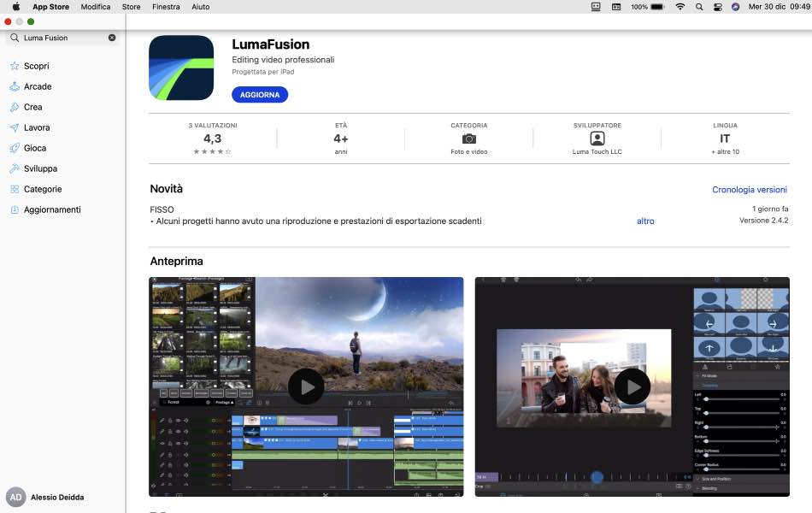Clear the Luma Fusion search field
The image size is (812, 513).
pos(112,38)
